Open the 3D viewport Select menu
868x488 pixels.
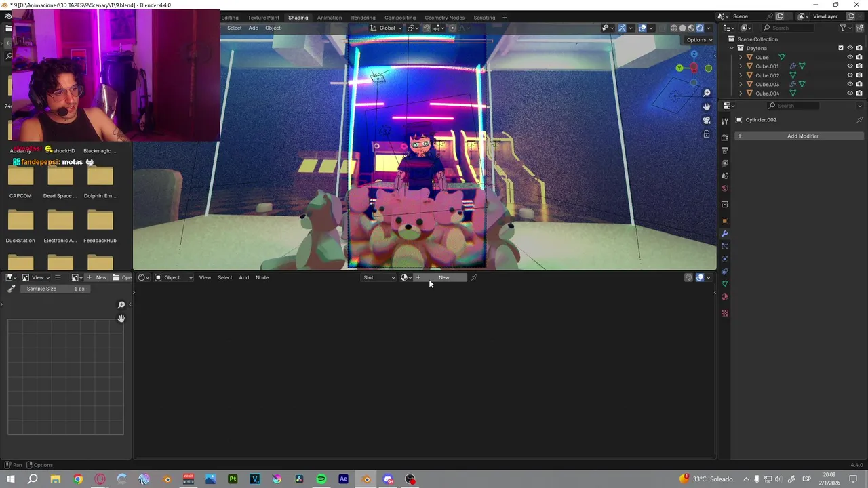[234, 28]
